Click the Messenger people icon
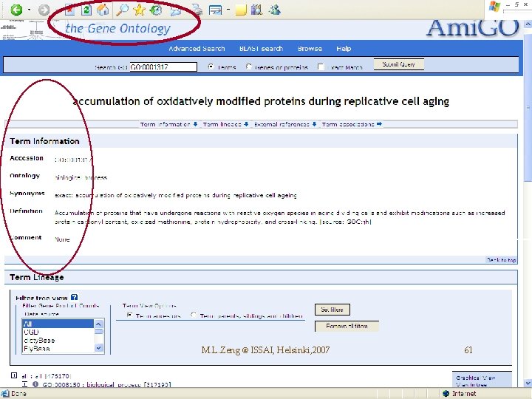Image resolution: width=532 pixels, height=399 pixels. pos(274,10)
